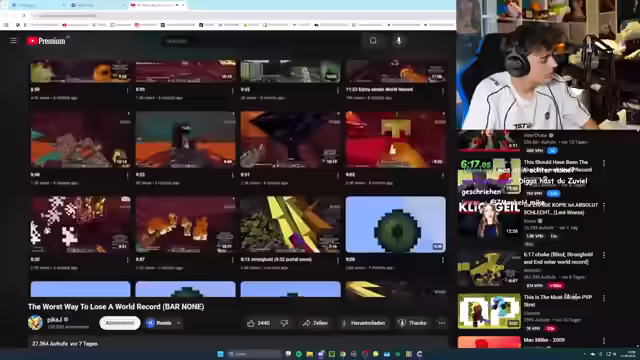Open sidebar video This Is The Most PVP Strat
Image resolution: width=640 pixels, height=360 pixels.
pos(558,301)
